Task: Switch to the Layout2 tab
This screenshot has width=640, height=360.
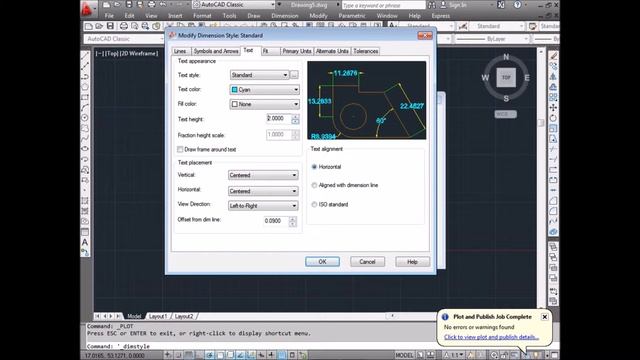Action: pyautogui.click(x=184, y=316)
